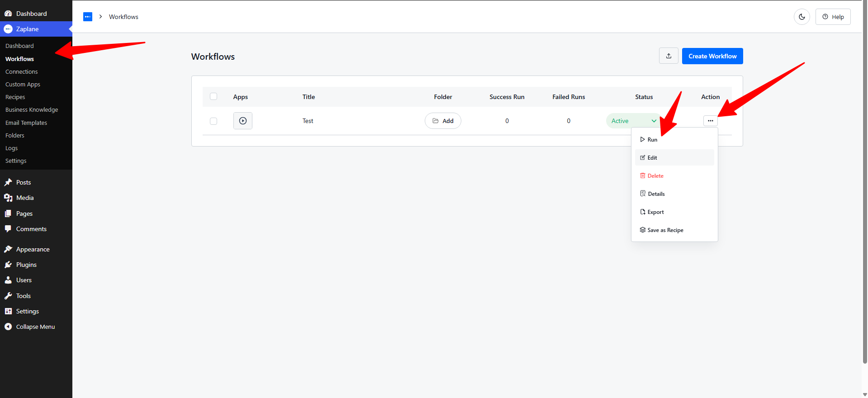This screenshot has height=398, width=868.
Task: Click the three-dot action menu button
Action: (x=710, y=121)
